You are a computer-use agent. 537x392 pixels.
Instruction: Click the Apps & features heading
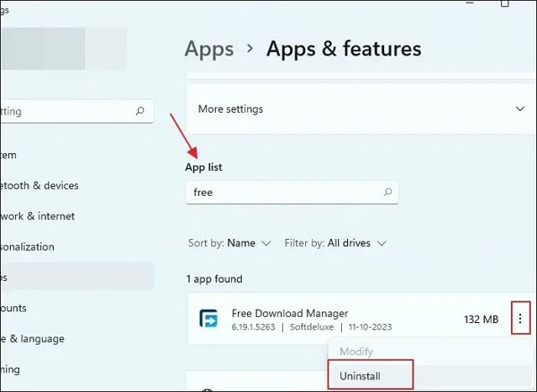point(344,48)
